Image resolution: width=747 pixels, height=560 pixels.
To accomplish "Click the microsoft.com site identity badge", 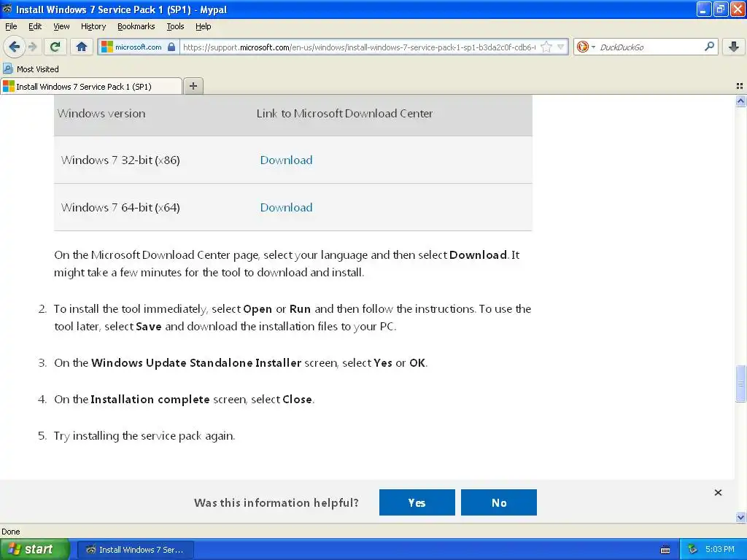I will click(x=139, y=47).
